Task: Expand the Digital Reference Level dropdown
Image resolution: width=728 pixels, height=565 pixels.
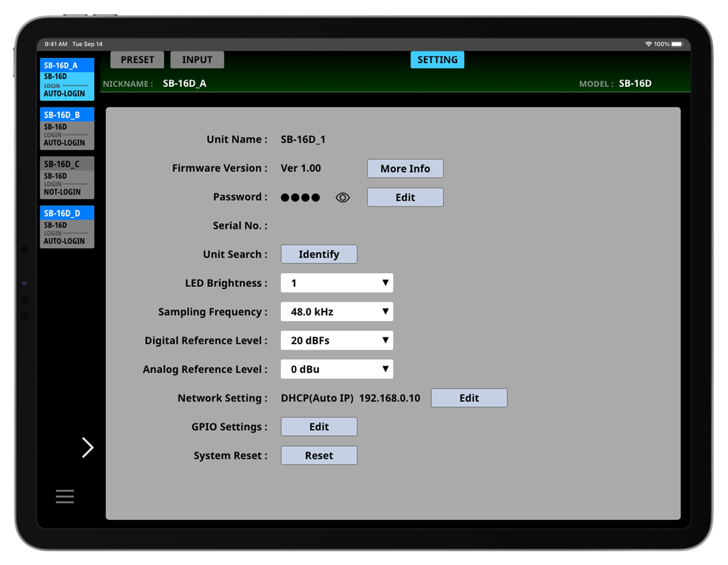Action: [337, 340]
